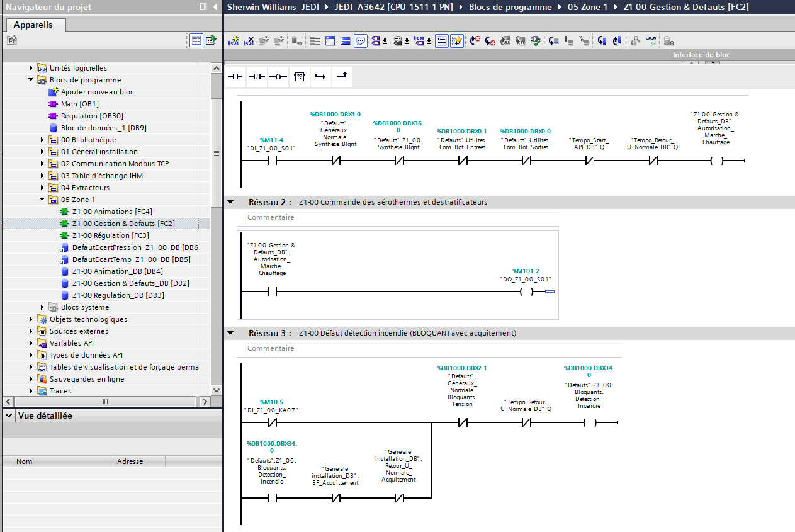The image size is (795, 532).
Task: Open Z1-00 Régulation [FC3] block
Action: pos(110,235)
